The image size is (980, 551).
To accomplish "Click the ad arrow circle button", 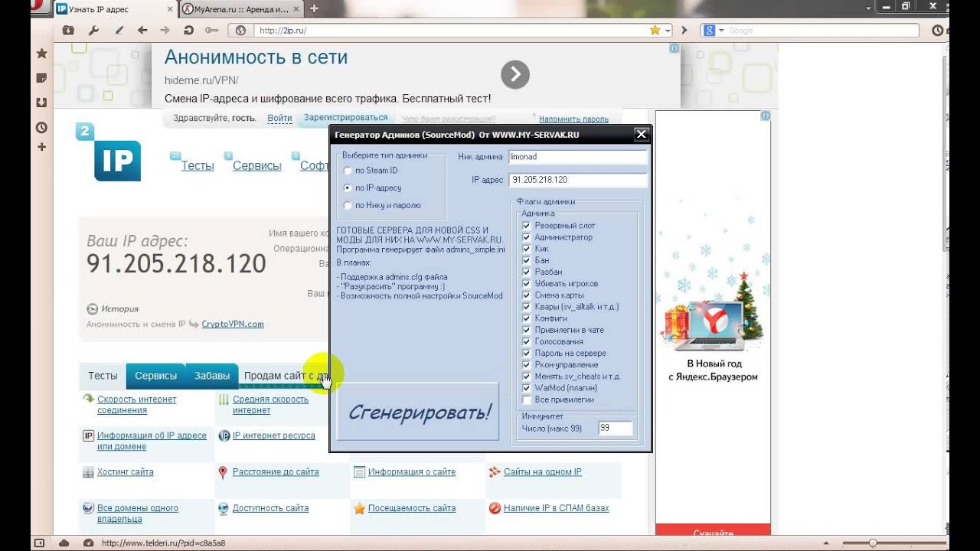I will click(515, 74).
